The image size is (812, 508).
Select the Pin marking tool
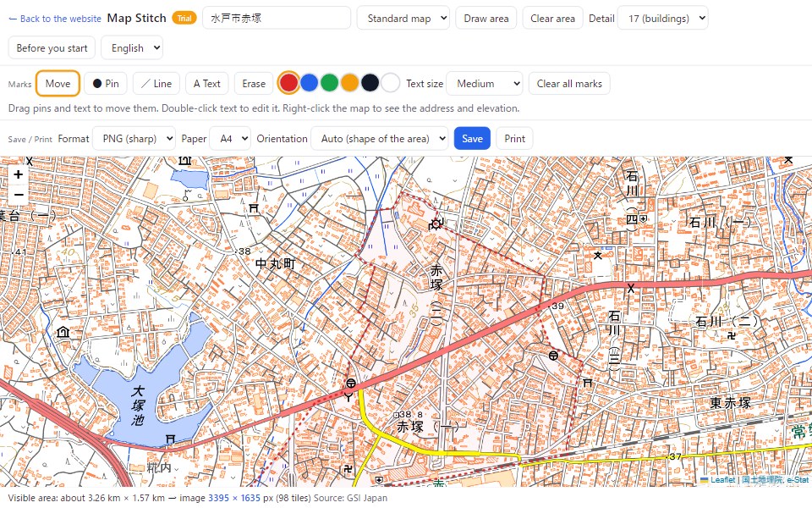coord(106,84)
